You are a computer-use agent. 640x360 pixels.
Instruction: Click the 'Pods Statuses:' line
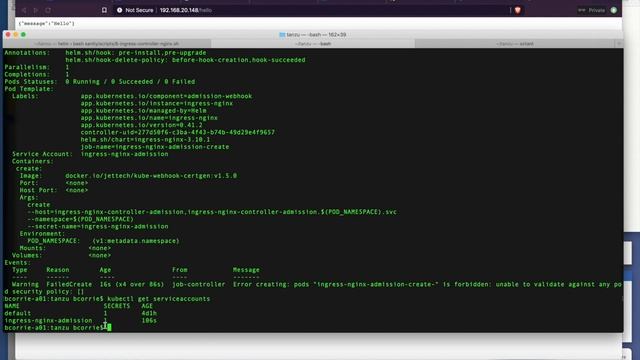[100, 82]
